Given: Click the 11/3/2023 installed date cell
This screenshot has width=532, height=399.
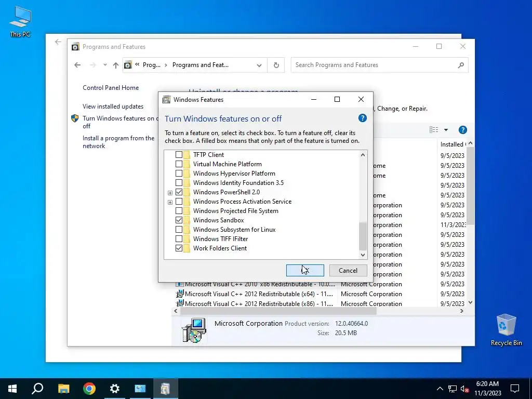Looking at the screenshot, I should tap(453, 225).
